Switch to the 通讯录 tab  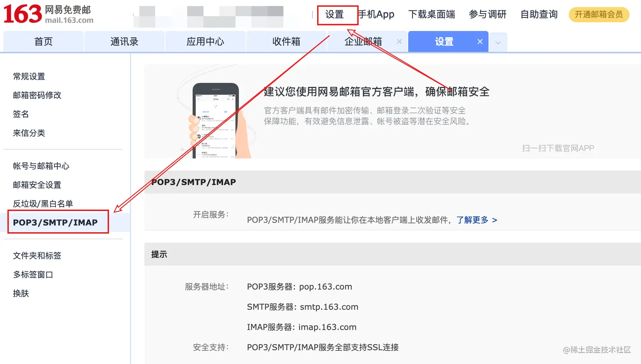click(124, 42)
